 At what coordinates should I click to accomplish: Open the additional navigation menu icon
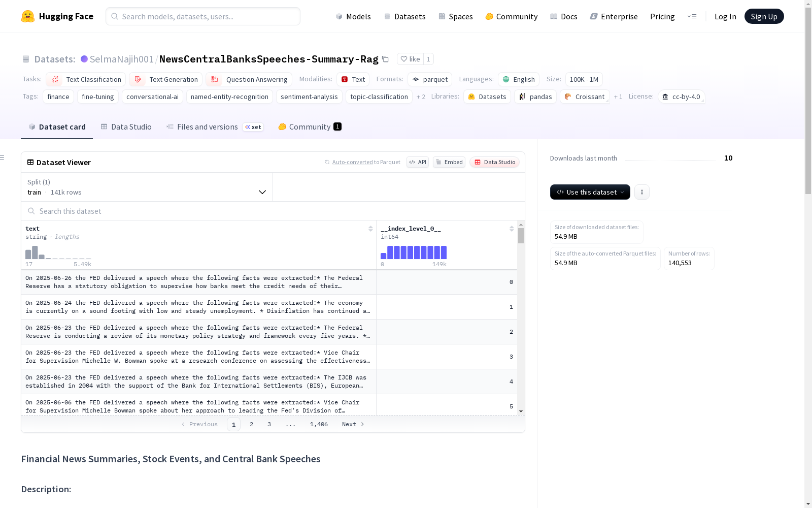[x=692, y=16]
